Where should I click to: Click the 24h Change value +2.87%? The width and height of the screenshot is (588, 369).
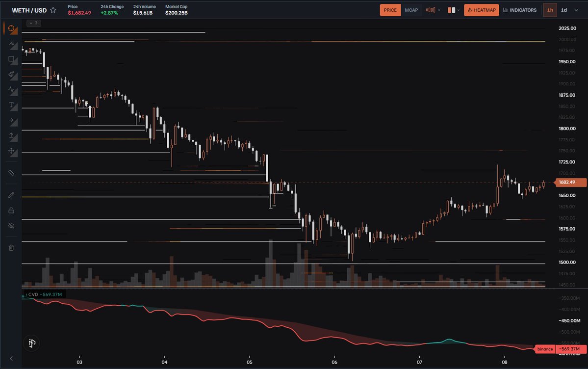(x=109, y=13)
